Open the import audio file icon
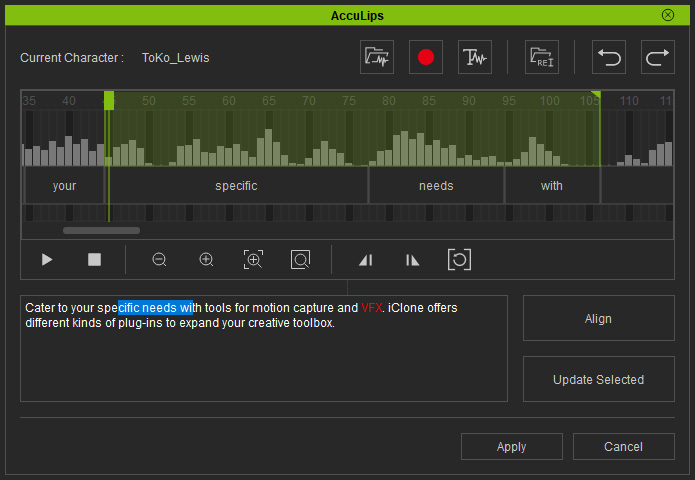The height and width of the screenshot is (480, 695). [377, 58]
